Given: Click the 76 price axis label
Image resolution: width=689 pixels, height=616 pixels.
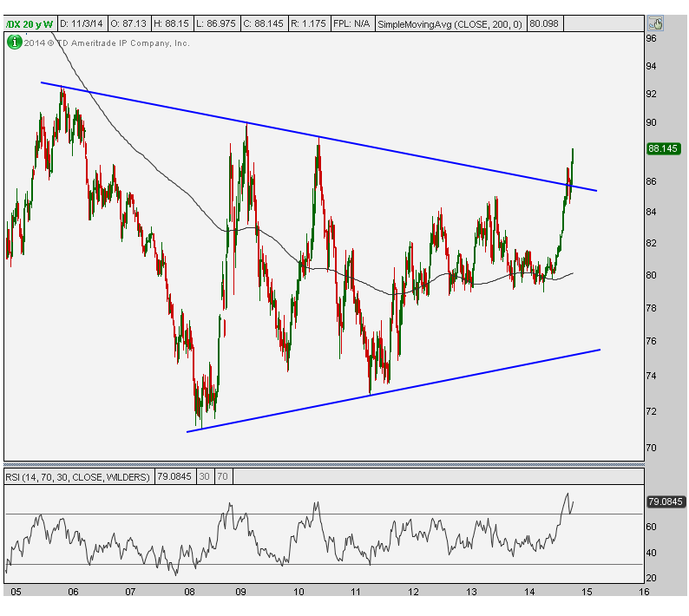Looking at the screenshot, I should click(x=651, y=341).
